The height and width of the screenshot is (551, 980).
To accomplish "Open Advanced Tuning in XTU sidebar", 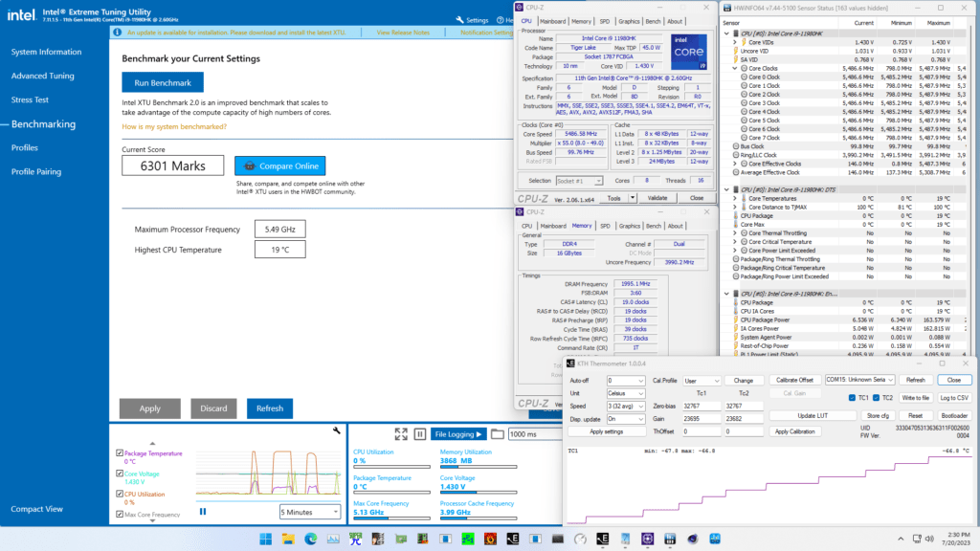I will click(x=42, y=76).
